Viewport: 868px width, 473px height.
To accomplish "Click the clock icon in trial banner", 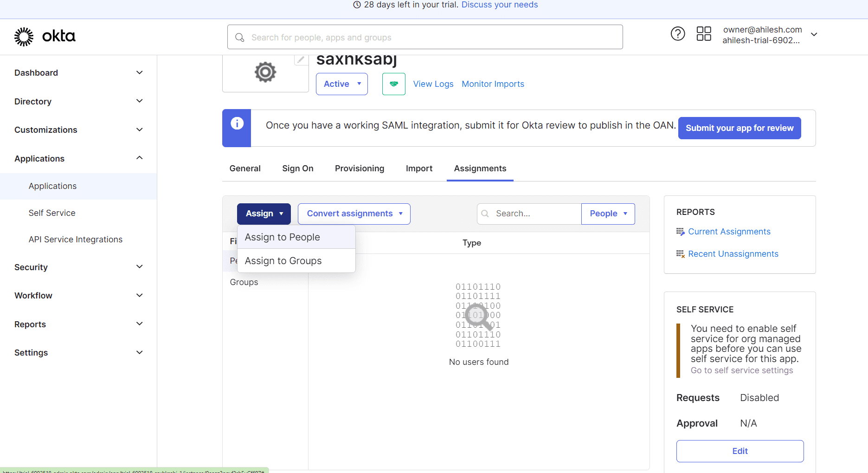I will (357, 5).
